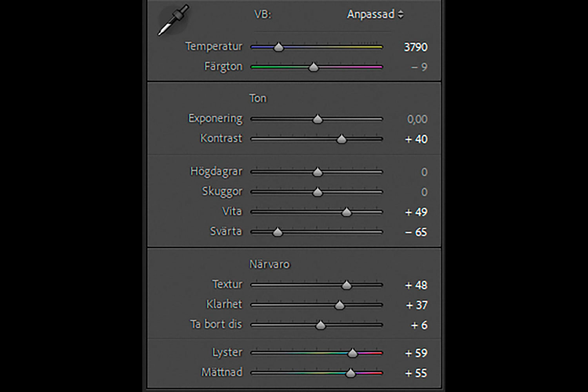Click the Vita slider handle
This screenshot has width=588, height=392.
[346, 212]
